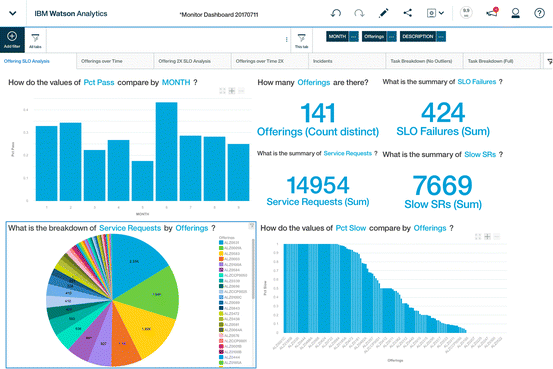Open the options menu on the Offerings filter
The image size is (553, 369).
point(391,36)
